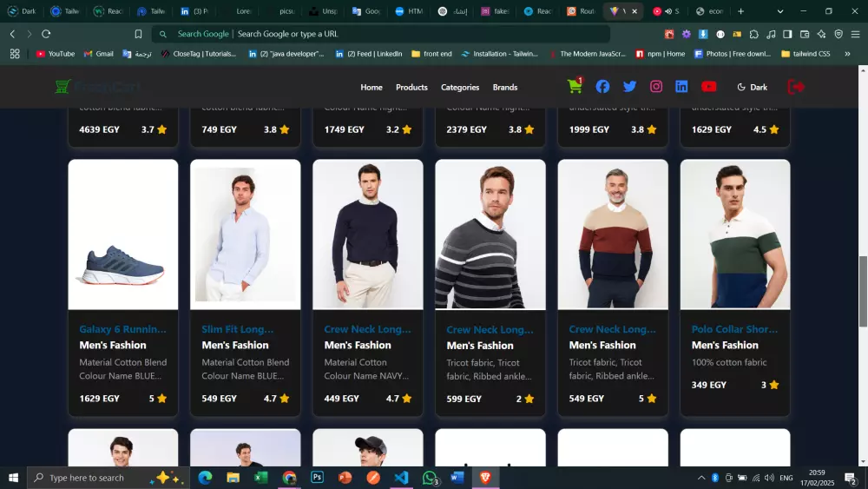Go back with the browser back arrow
The width and height of the screenshot is (868, 489).
[x=12, y=34]
